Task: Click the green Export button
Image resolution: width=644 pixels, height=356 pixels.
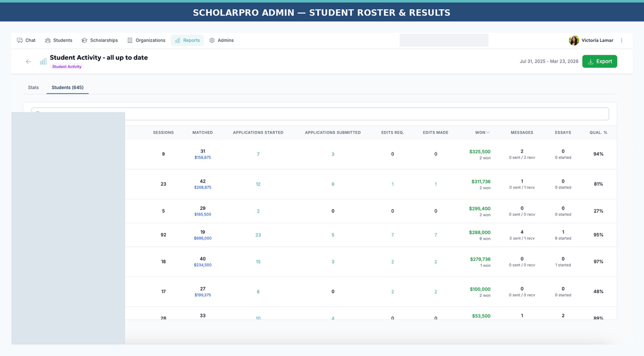Action: tap(599, 61)
